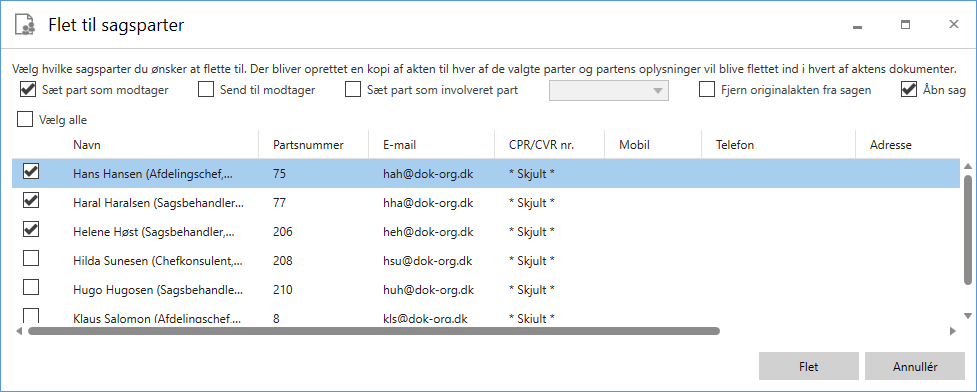This screenshot has width=977, height=392.
Task: Click the Annullér button
Action: point(915,366)
